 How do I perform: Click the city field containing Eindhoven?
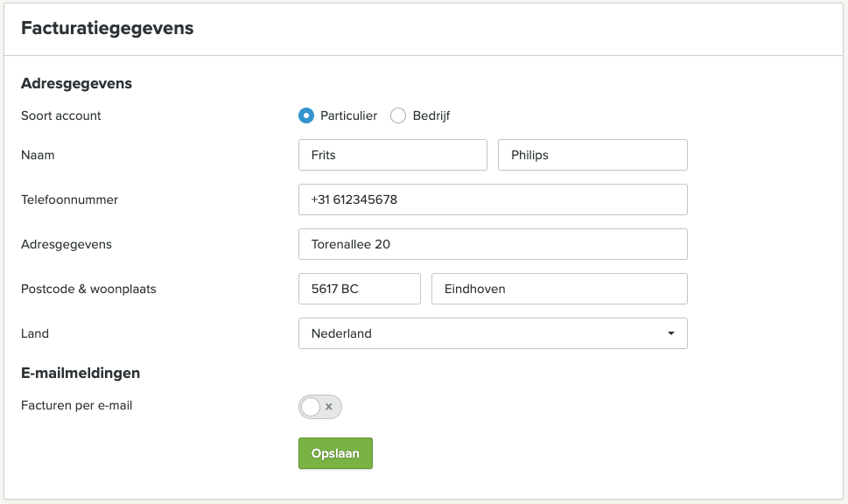point(559,289)
